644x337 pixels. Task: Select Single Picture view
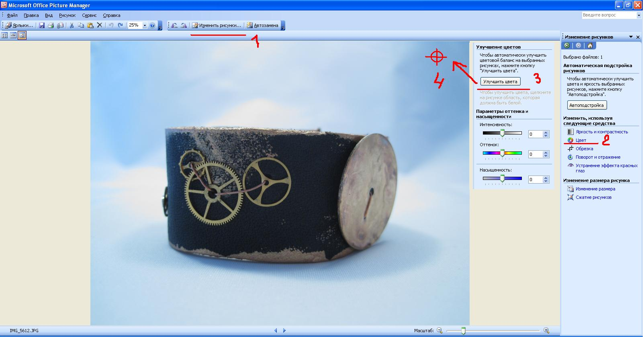[x=22, y=36]
